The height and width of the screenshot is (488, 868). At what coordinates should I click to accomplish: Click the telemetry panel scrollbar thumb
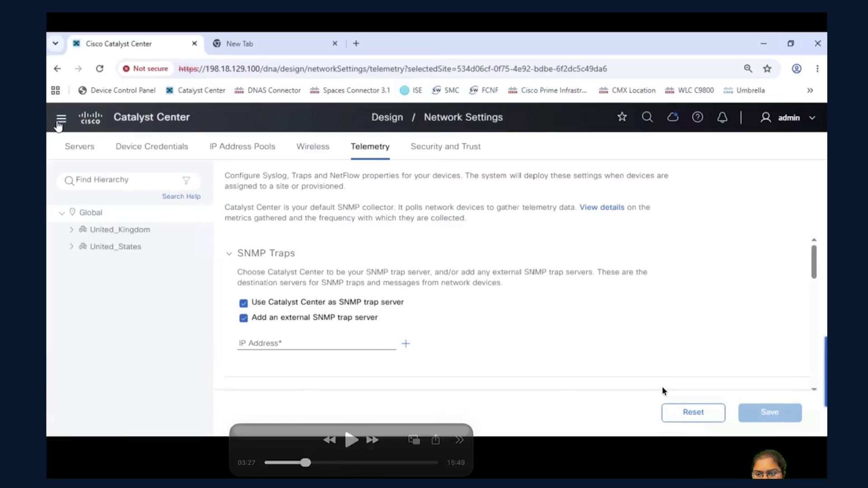tap(814, 262)
